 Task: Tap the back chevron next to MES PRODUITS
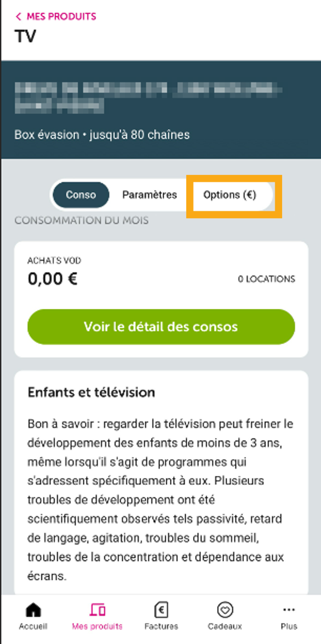point(19,17)
